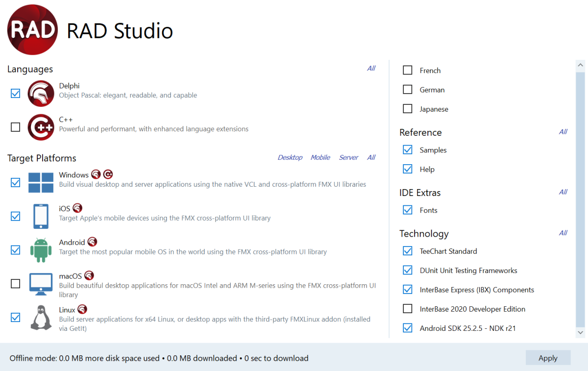This screenshot has height=371, width=588.
Task: Uncheck the Samples checkbox
Action: 408,149
